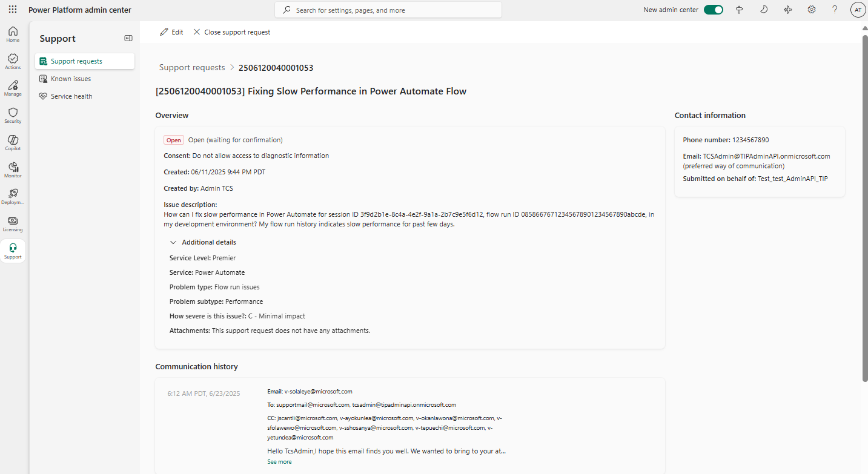Click the TCSAdmin contact email address

(766, 156)
